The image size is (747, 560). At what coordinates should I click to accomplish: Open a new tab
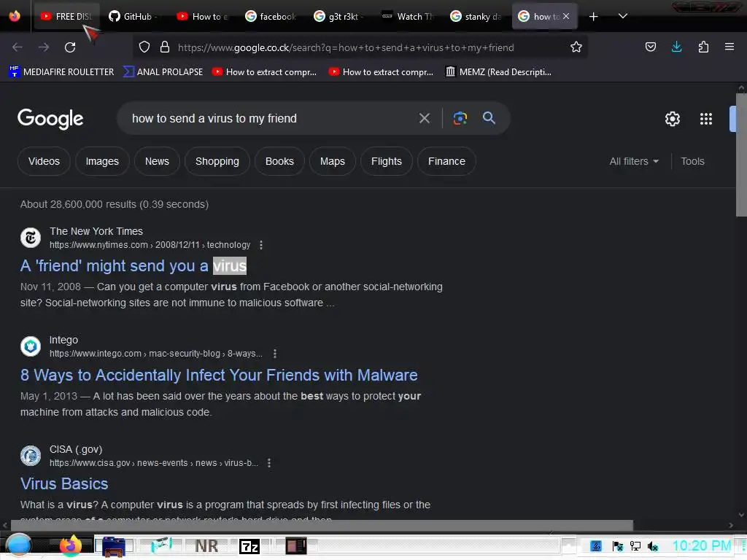[593, 17]
